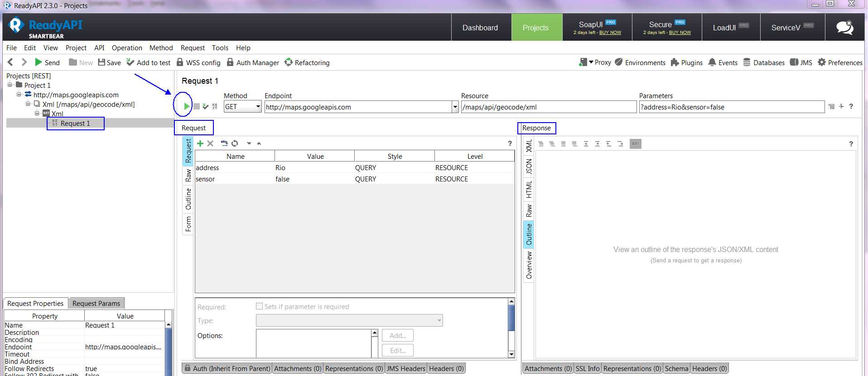Open Events from toolbar
Viewport: 868px width, 376px height.
tap(723, 62)
